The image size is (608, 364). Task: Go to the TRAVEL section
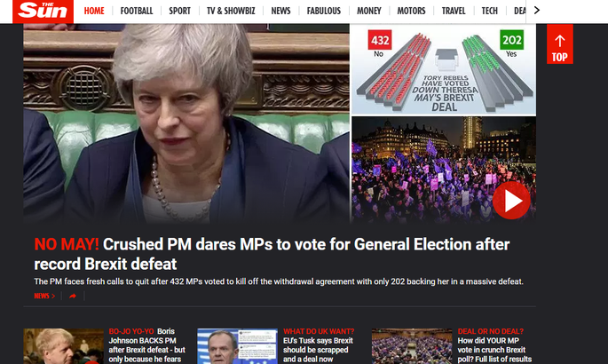tap(454, 11)
